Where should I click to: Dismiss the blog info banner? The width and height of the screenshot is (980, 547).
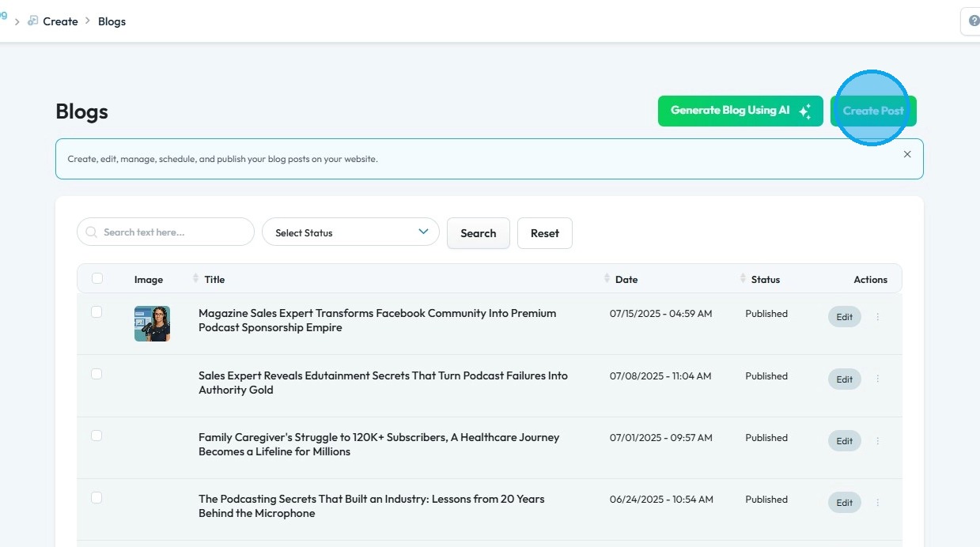(x=907, y=154)
